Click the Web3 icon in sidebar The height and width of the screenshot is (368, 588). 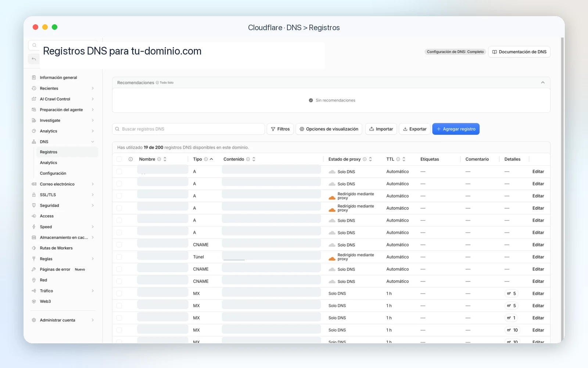point(34,301)
